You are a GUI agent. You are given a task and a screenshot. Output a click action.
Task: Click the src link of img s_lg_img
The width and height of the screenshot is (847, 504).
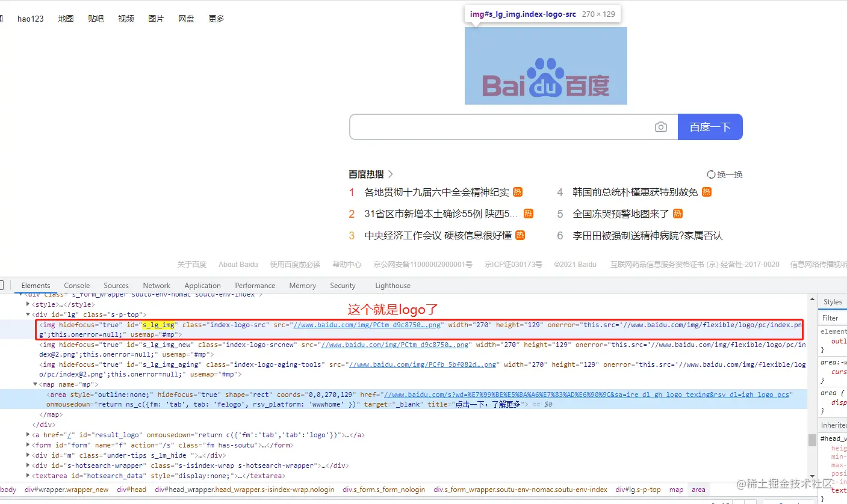click(367, 325)
